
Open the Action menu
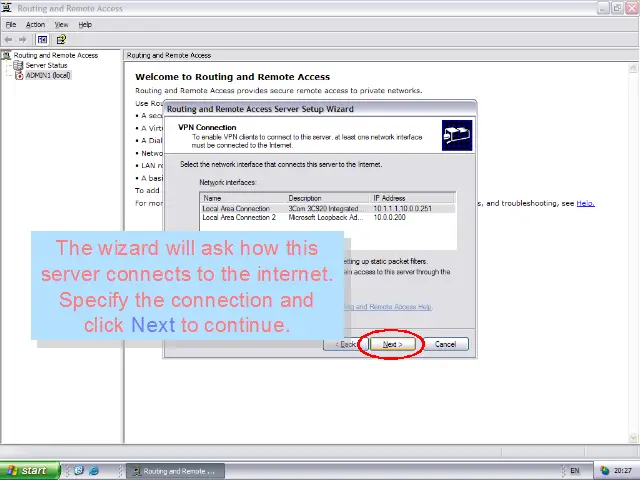pyautogui.click(x=35, y=25)
